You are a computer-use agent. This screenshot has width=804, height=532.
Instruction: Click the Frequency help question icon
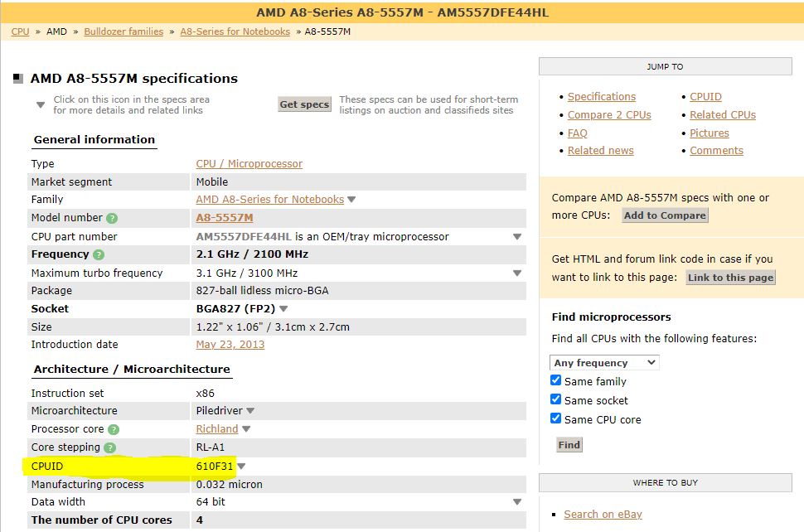(x=99, y=254)
